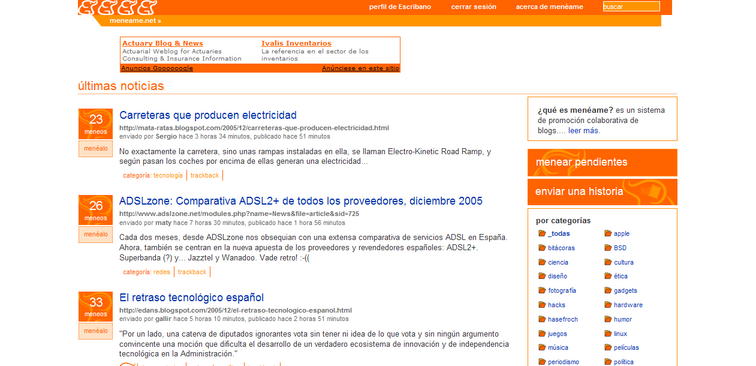Open the enviar una historia banner

point(602,192)
